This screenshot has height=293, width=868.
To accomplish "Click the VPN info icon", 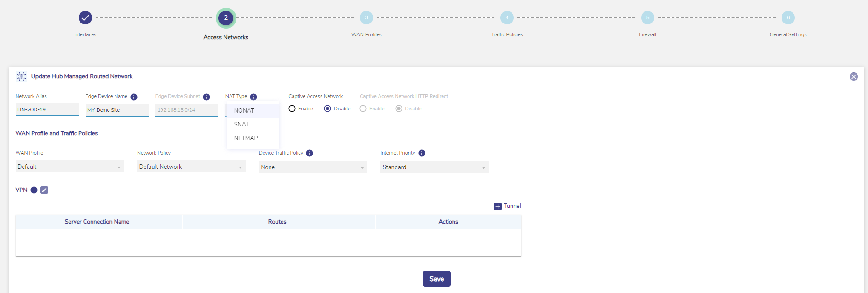I will click(34, 190).
